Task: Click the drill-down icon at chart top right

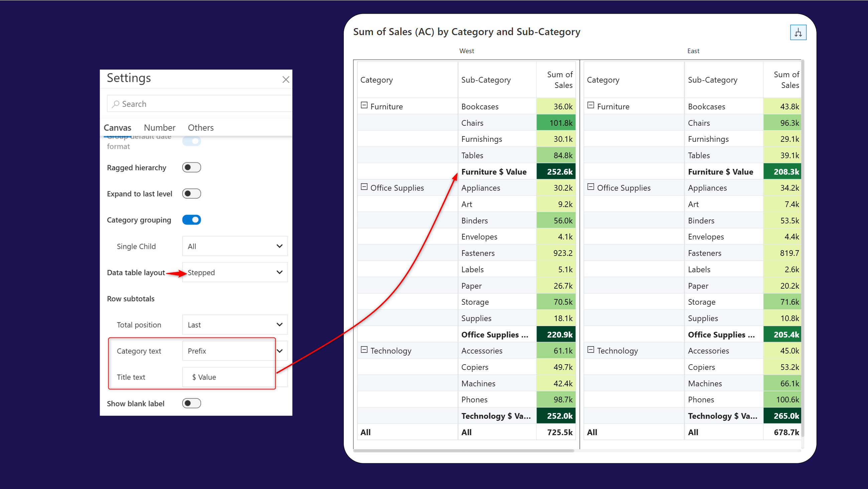Action: 798,33
